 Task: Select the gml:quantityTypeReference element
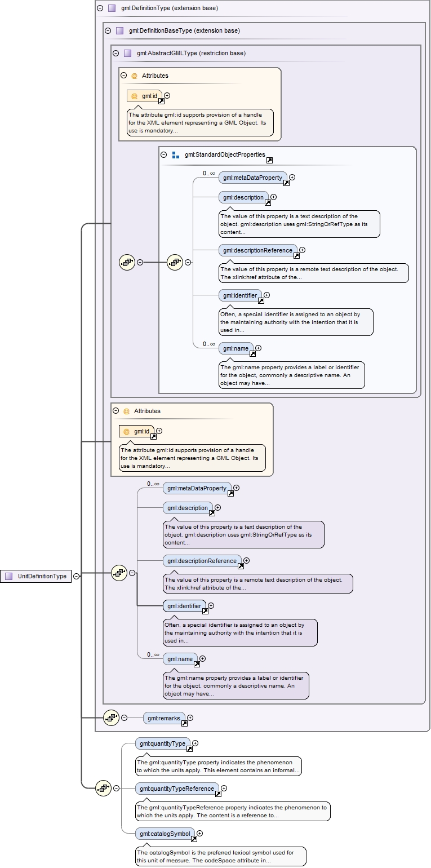tap(176, 788)
